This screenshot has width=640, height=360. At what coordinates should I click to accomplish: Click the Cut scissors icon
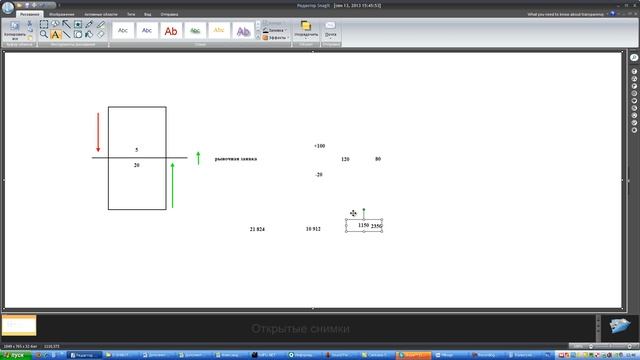pyautogui.click(x=30, y=24)
